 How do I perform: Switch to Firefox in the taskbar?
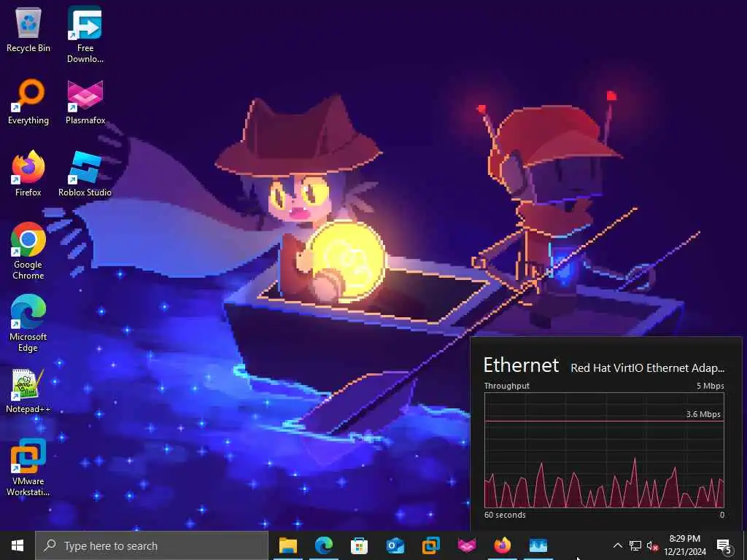point(502,545)
